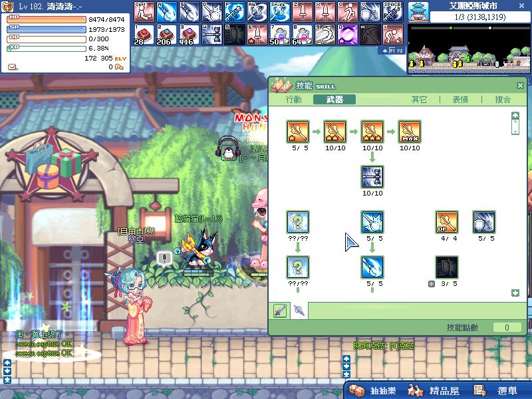The height and width of the screenshot is (399, 532).
Task: Select the MAX mace mastery skill
Action: pos(410,131)
